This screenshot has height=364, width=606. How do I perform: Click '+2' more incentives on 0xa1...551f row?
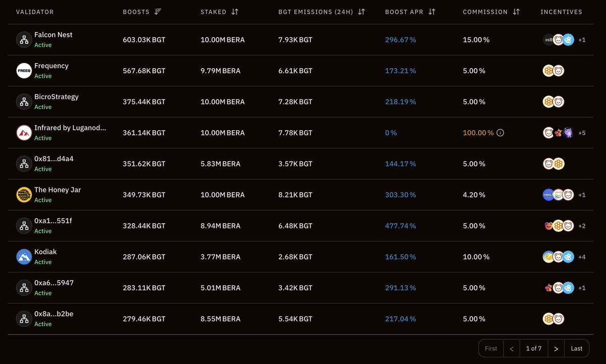click(582, 226)
